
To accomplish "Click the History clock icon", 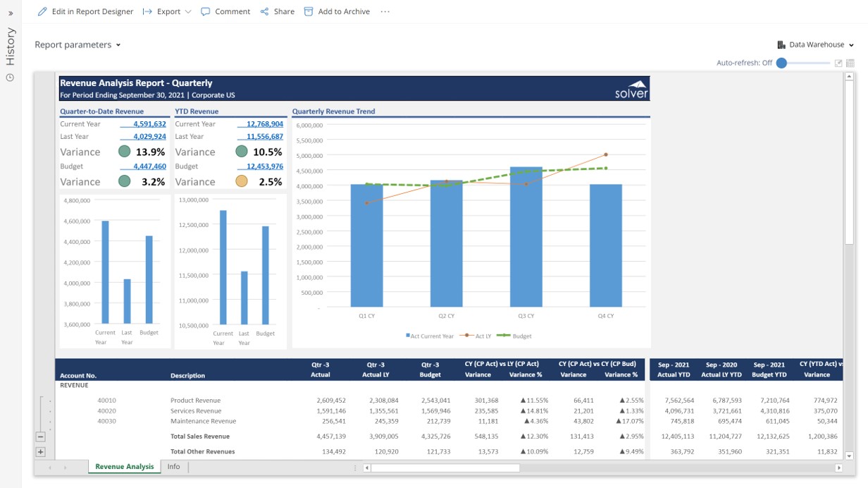I will [x=10, y=78].
